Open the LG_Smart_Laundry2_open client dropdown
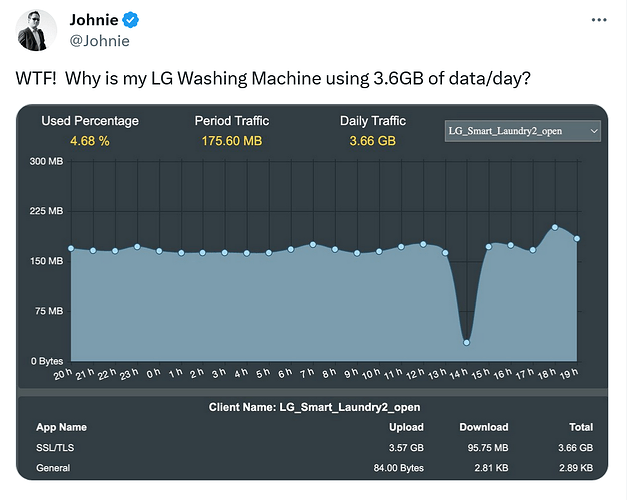This screenshot has height=500, width=631. click(522, 131)
